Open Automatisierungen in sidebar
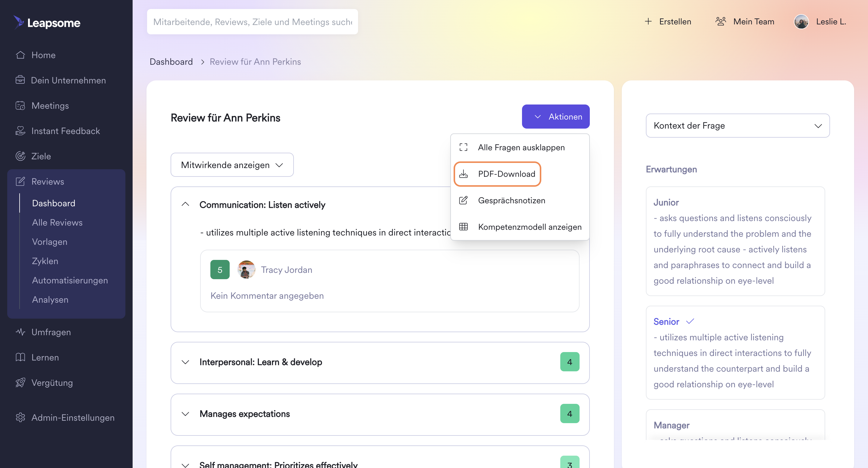 (70, 280)
